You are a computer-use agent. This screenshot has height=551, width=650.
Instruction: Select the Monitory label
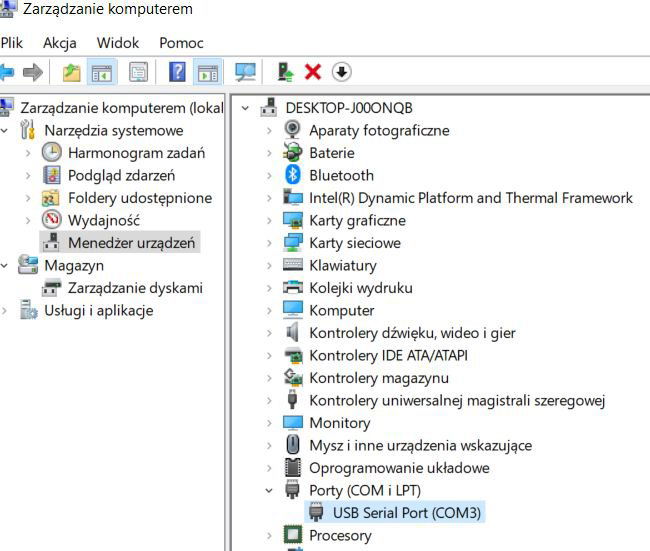(340, 423)
